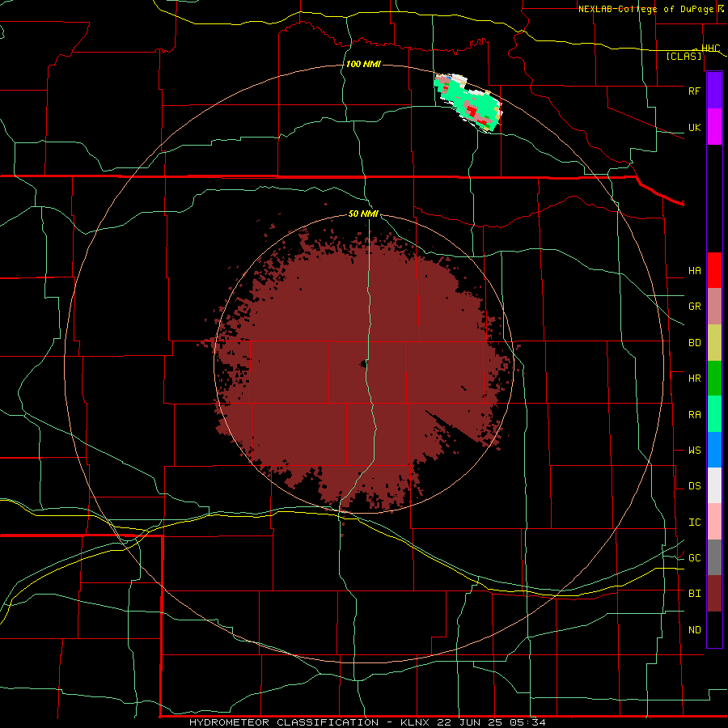Click the 'KLNX' radar site identifier
This screenshot has height=728, width=728.
pos(415,722)
